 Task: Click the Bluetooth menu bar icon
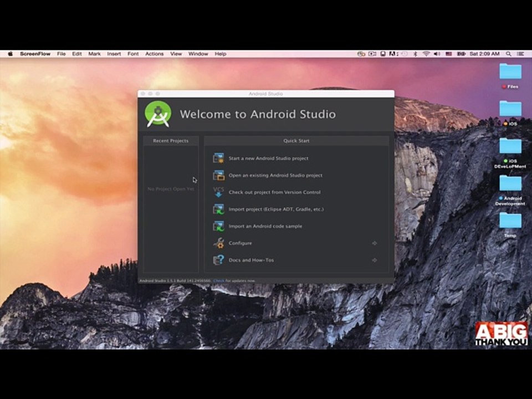(415, 54)
